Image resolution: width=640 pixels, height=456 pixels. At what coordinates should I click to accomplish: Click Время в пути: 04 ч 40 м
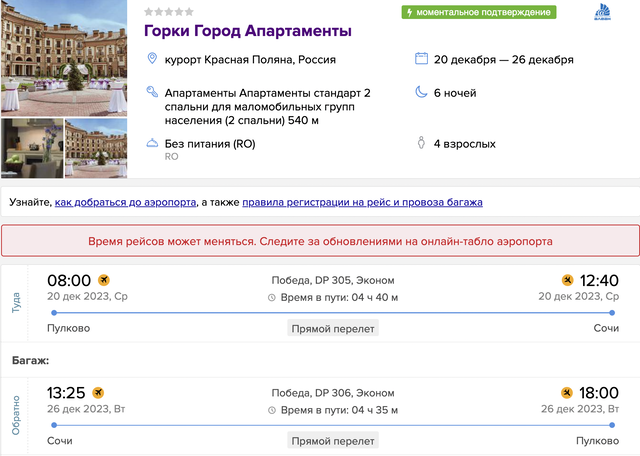[339, 298]
